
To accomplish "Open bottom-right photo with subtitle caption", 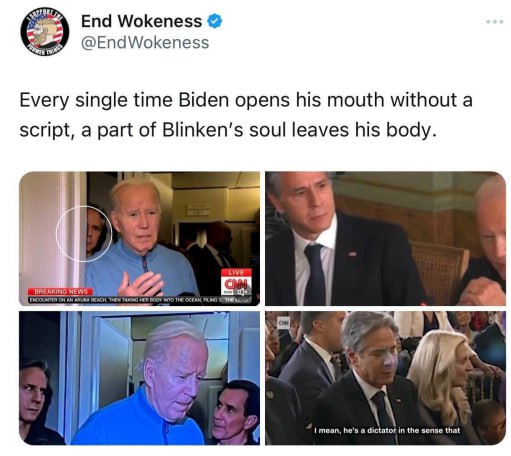I will [x=386, y=378].
